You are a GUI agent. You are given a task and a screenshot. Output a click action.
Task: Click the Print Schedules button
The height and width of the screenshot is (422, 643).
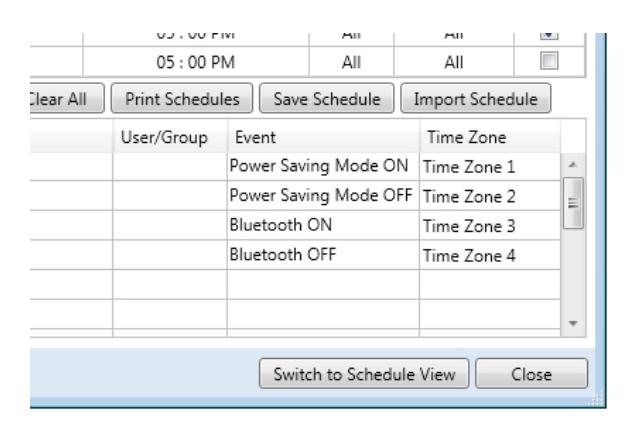pos(182,98)
